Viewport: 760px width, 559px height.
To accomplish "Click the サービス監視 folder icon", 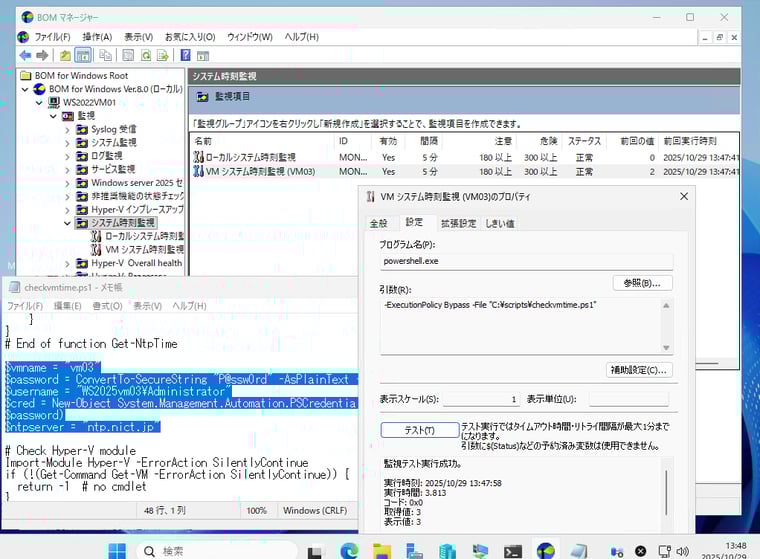I will point(82,169).
